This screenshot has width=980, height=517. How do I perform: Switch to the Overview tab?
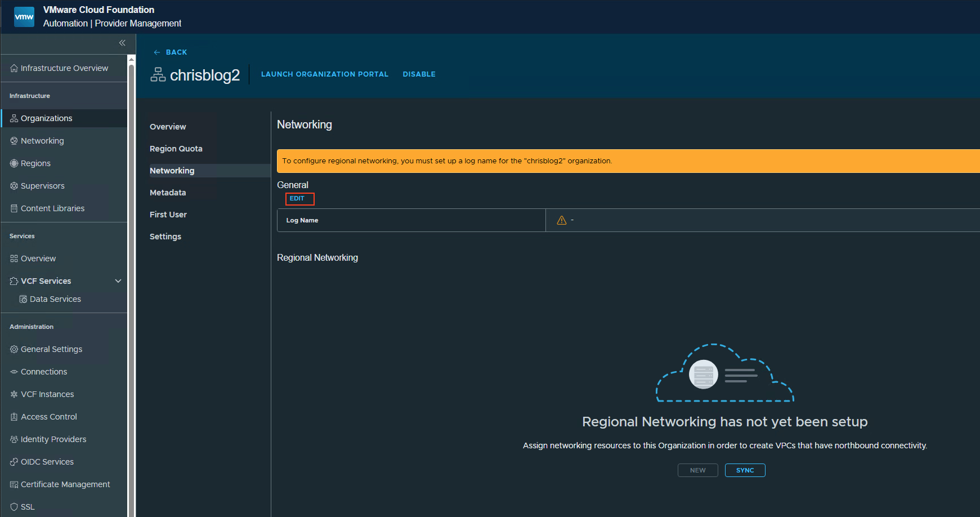point(168,127)
